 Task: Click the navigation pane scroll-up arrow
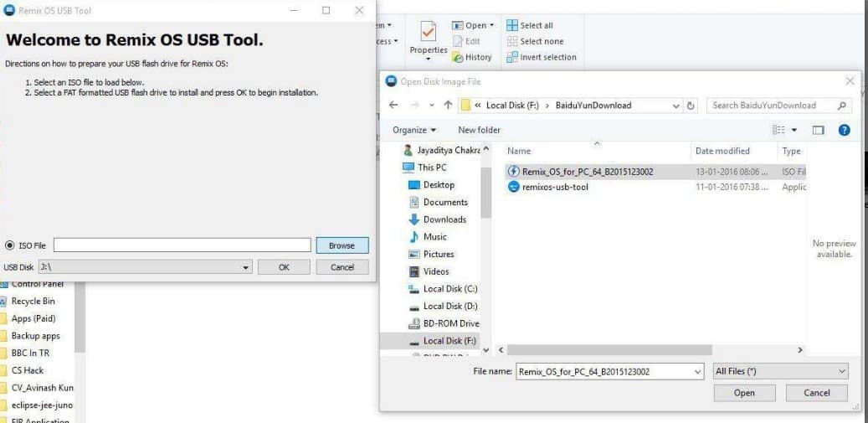tap(486, 148)
